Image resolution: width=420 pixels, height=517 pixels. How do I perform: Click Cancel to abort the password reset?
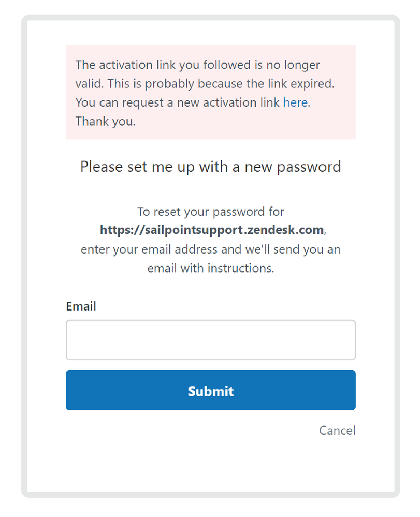coord(337,431)
